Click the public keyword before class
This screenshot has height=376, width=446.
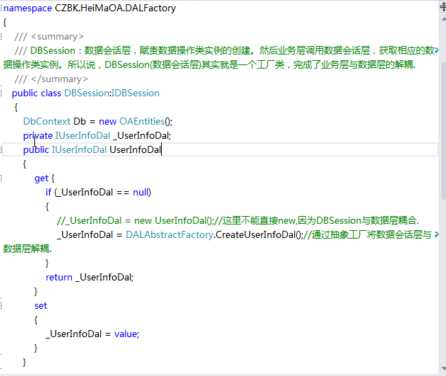point(25,93)
